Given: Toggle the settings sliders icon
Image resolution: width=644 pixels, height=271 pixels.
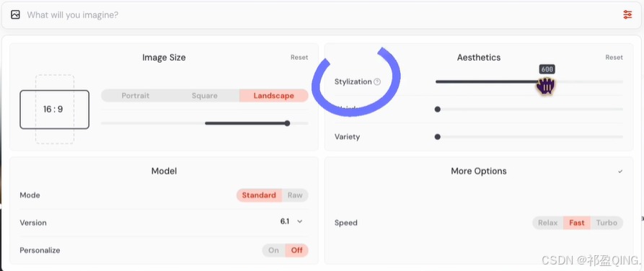Looking at the screenshot, I should [x=627, y=15].
